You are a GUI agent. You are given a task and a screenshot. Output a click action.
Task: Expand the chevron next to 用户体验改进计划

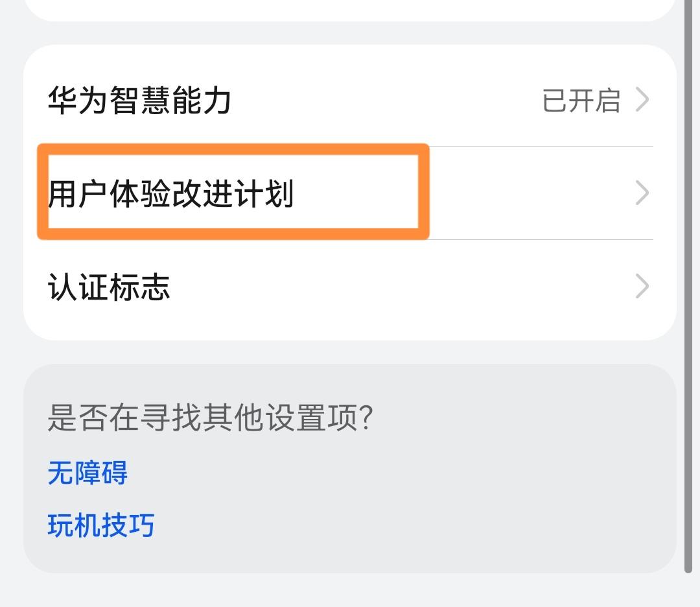[x=642, y=191]
